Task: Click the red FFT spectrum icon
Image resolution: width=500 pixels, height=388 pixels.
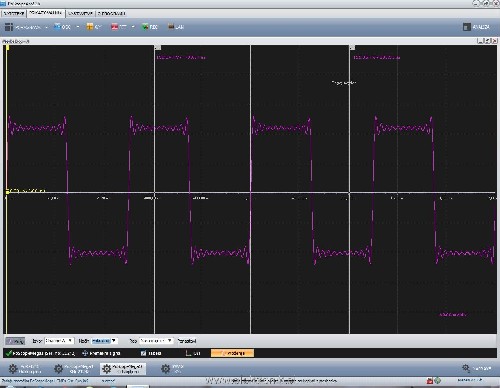Action: click(114, 27)
